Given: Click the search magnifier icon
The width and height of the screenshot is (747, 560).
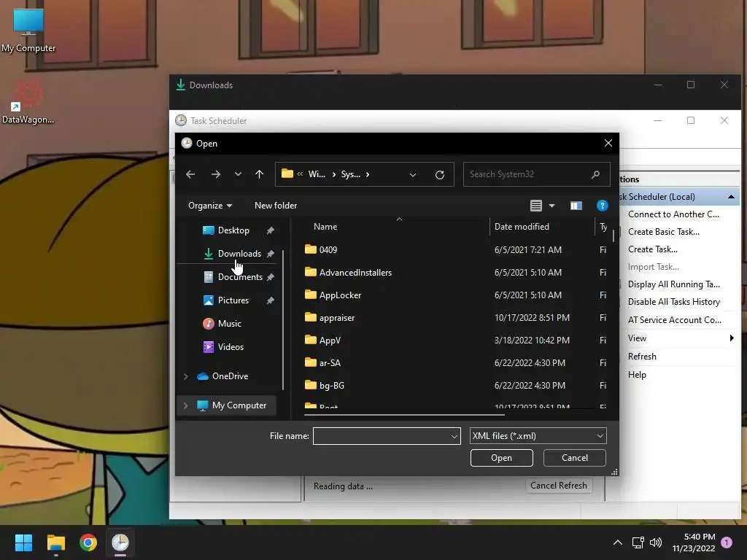Looking at the screenshot, I should [x=595, y=174].
